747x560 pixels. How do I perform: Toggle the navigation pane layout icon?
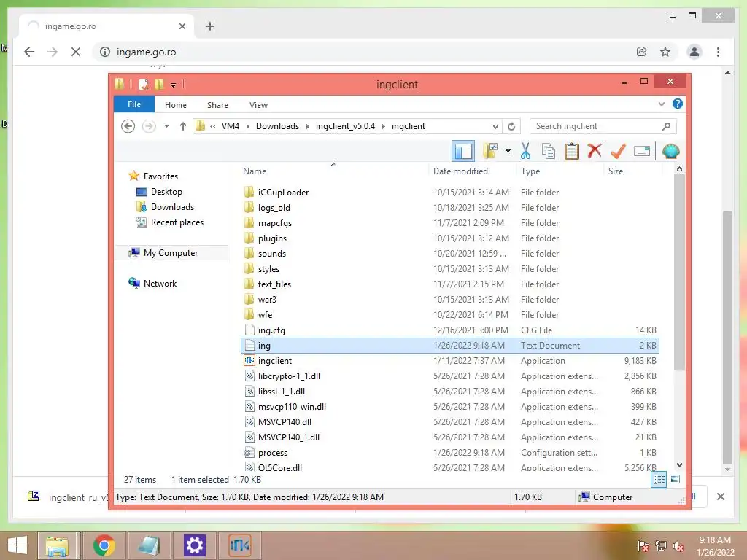[463, 152]
